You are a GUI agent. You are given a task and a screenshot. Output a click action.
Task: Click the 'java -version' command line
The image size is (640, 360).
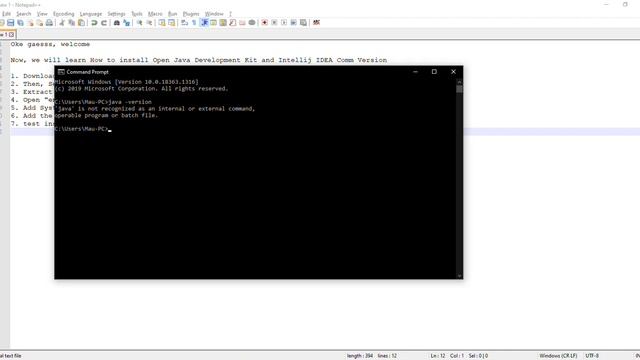[103, 102]
